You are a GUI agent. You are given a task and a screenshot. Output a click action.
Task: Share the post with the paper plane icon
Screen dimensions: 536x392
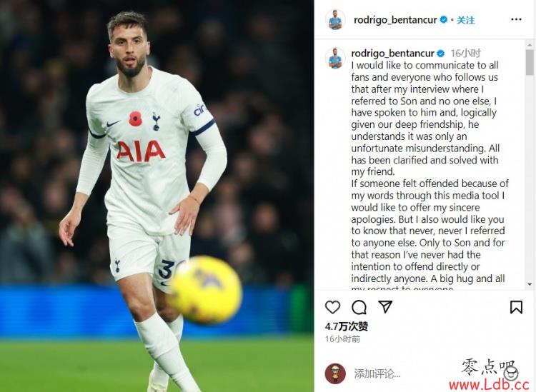tap(385, 306)
